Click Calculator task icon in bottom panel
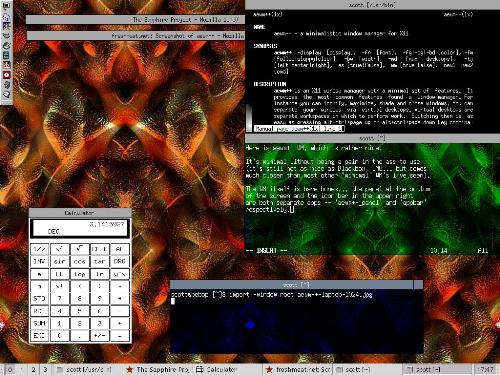 [x=199, y=369]
